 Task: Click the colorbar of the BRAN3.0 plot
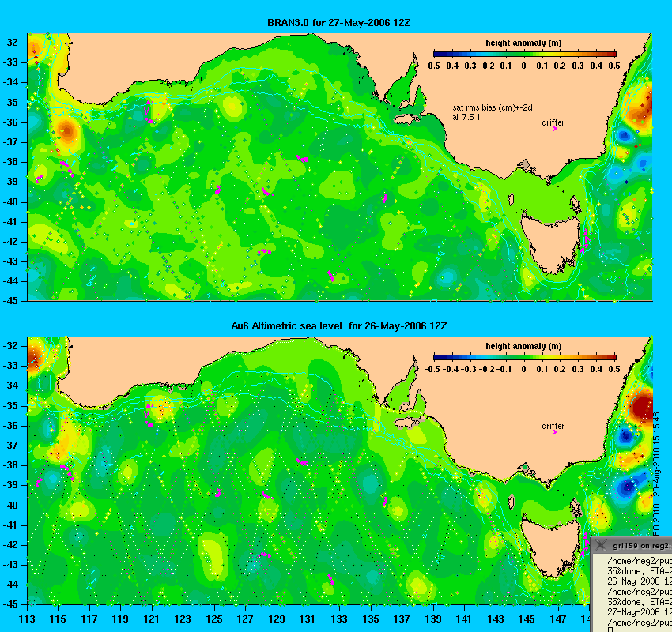[x=525, y=54]
